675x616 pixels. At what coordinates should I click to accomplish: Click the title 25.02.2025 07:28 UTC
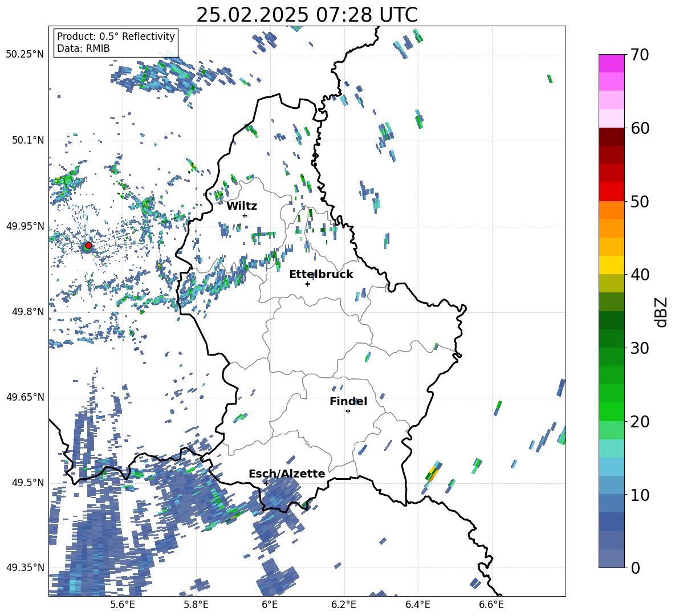pos(307,15)
